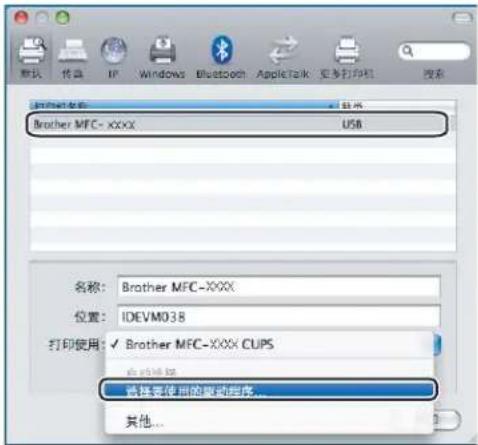Click the Print Using popup arrows
Screen dimensions: 478x445
437,344
